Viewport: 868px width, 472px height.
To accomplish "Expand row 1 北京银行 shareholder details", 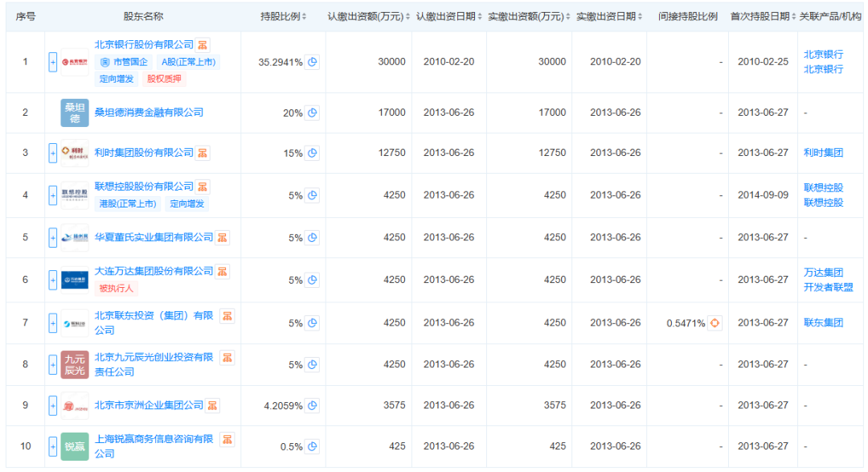I will pyautogui.click(x=52, y=62).
